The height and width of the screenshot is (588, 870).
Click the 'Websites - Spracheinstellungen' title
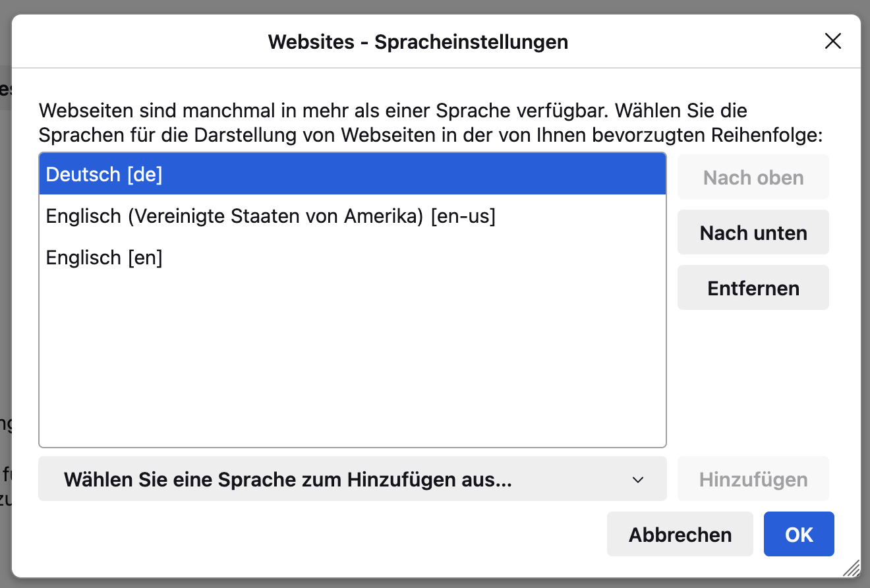pyautogui.click(x=418, y=42)
